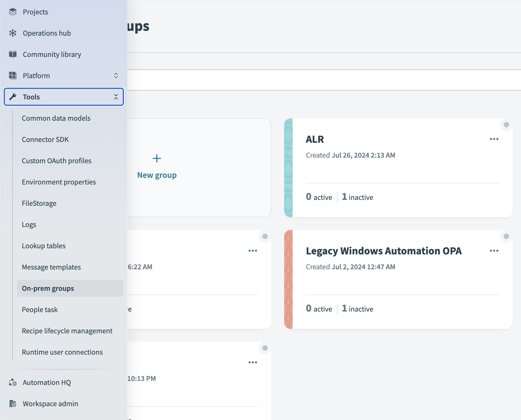Image resolution: width=521 pixels, height=420 pixels.
Task: Open Legacy Windows Automation OPA ellipsis menu
Action: [494, 251]
